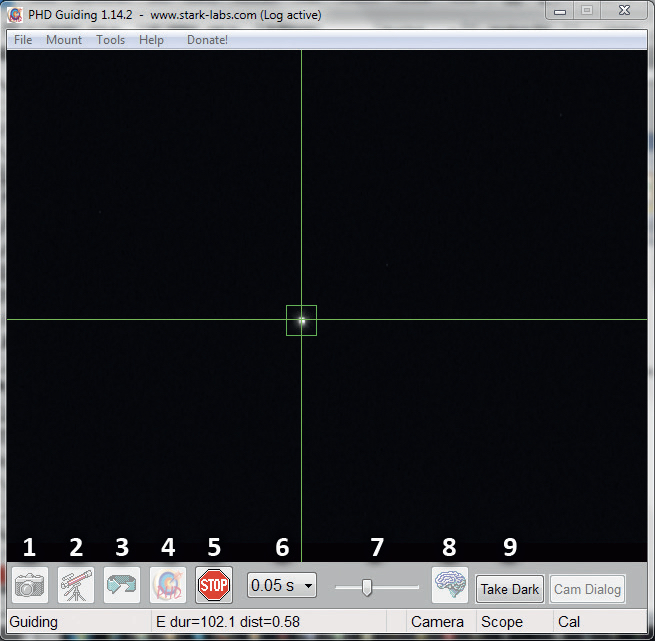Click the camera icon to connect camera
655x641 pixels.
pyautogui.click(x=30, y=585)
